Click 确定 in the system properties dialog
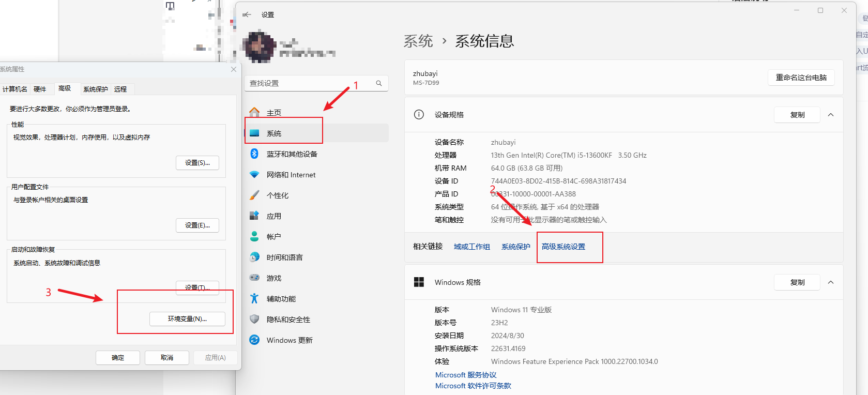The height and width of the screenshot is (395, 868). 118,357
